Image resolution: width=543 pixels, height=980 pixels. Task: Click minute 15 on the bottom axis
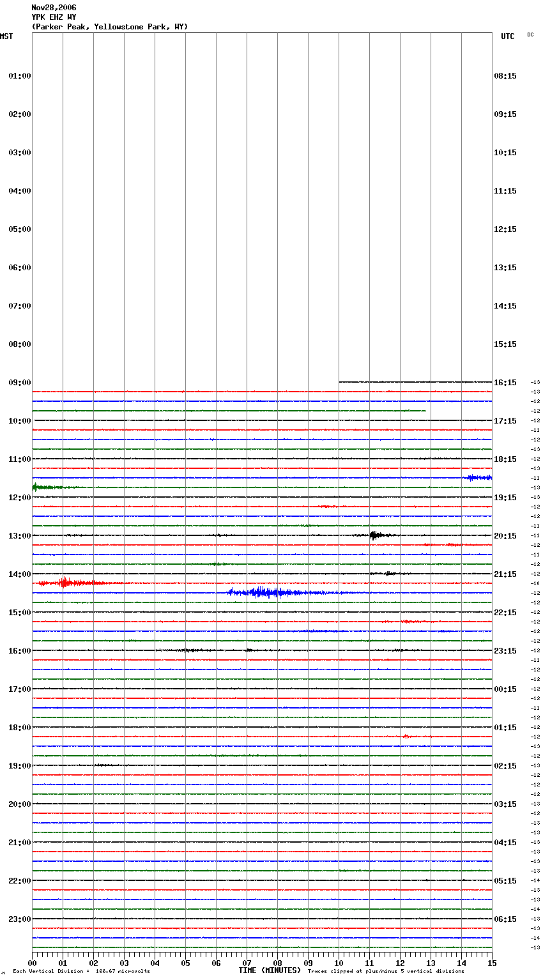click(492, 963)
